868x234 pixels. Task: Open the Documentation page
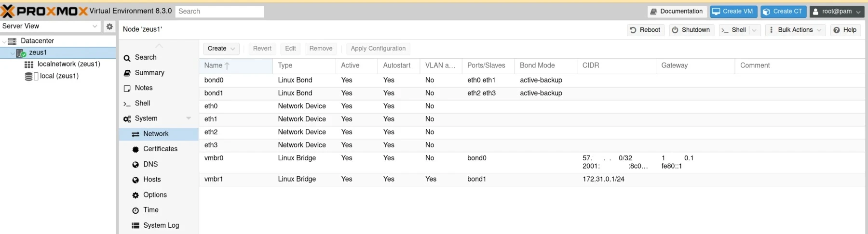click(677, 12)
